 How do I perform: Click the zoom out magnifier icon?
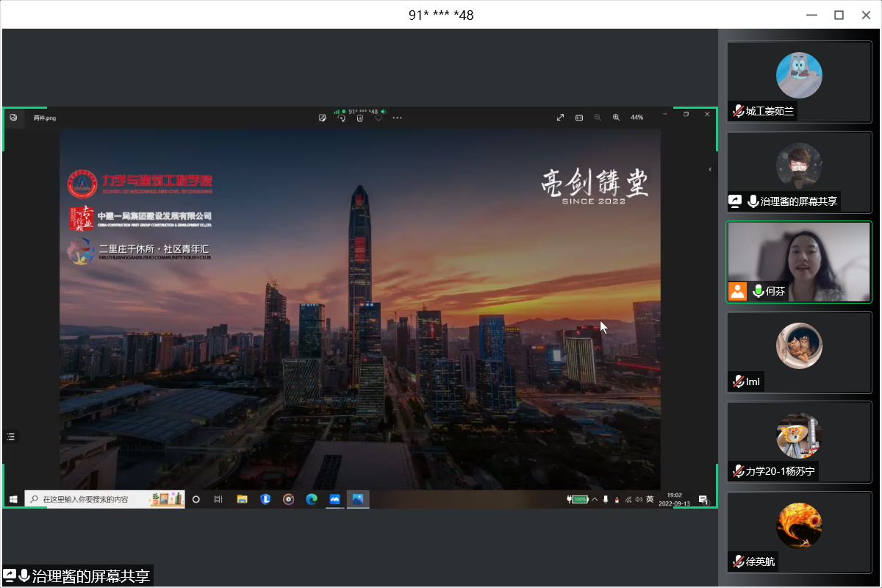click(x=598, y=117)
